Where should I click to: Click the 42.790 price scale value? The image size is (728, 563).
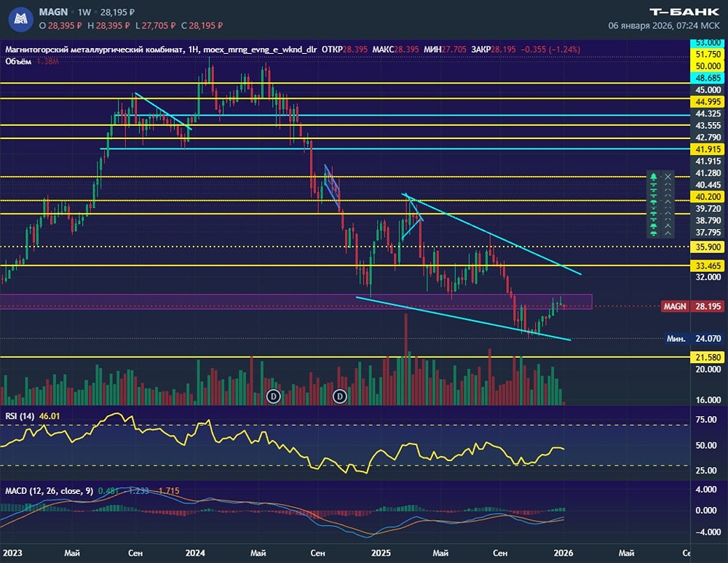[708, 137]
